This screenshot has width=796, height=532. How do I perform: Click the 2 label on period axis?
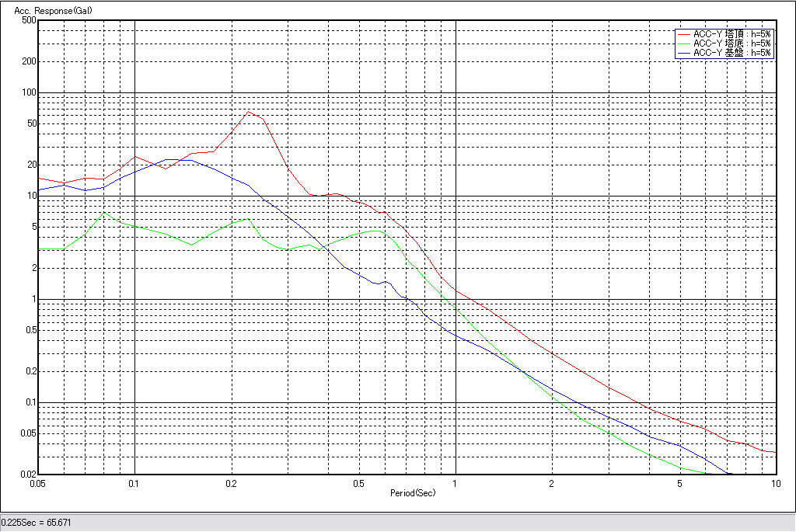point(551,483)
